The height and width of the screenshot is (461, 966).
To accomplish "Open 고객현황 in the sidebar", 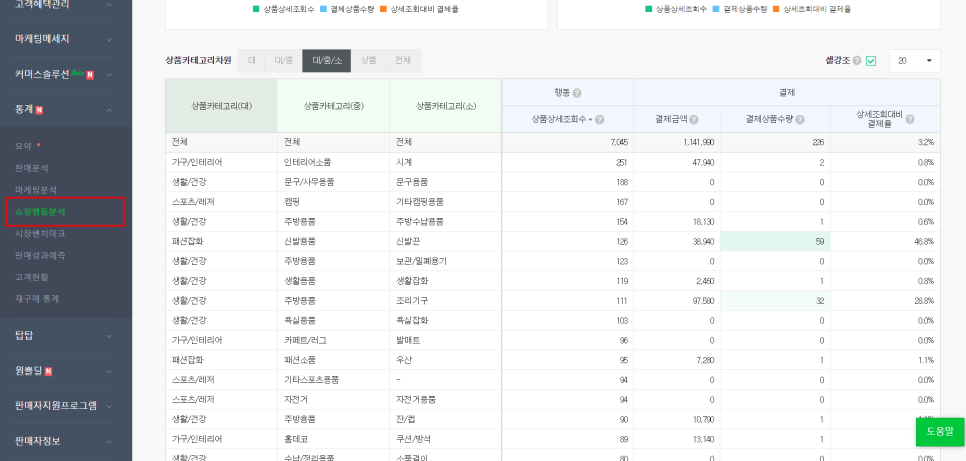I will (32, 277).
